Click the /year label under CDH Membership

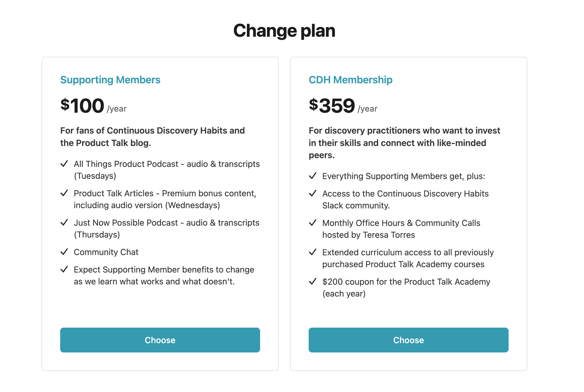(367, 108)
